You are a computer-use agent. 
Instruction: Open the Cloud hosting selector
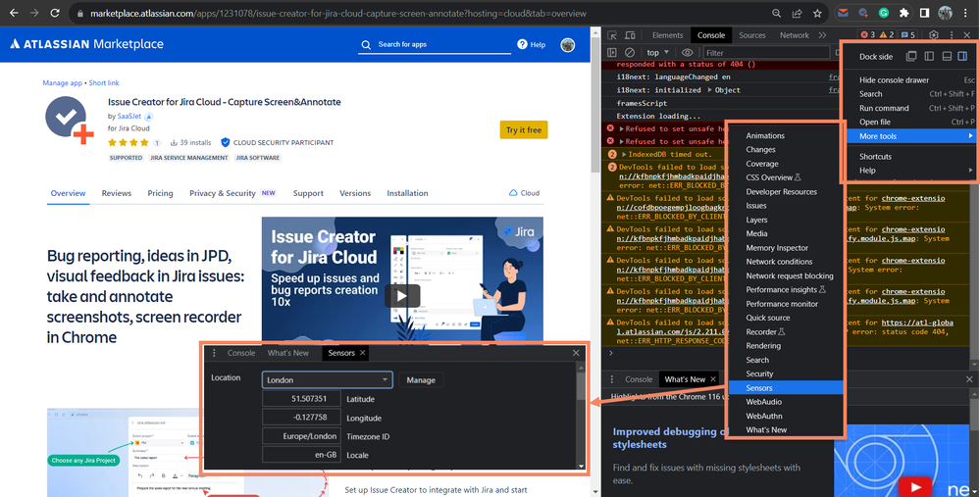[x=525, y=193]
